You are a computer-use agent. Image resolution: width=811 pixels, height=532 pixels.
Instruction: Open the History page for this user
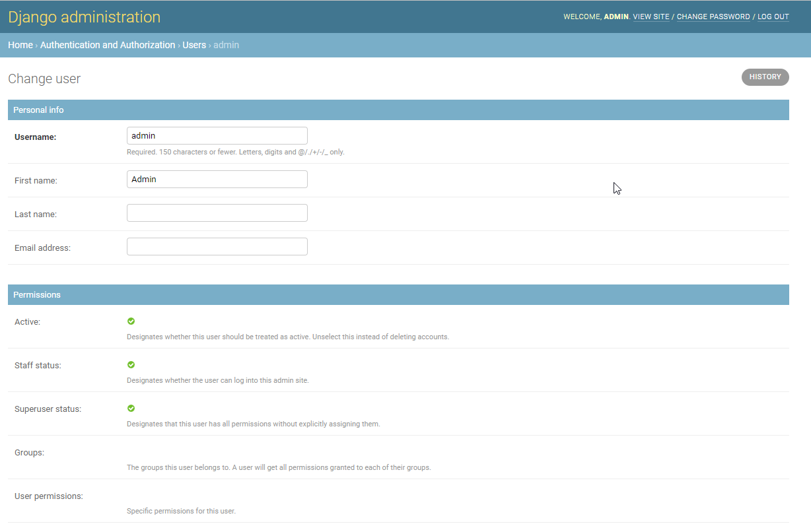[x=765, y=77]
